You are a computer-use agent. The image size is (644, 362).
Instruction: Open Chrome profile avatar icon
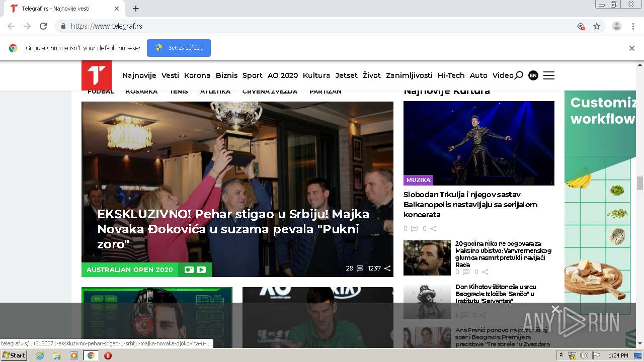(x=616, y=26)
